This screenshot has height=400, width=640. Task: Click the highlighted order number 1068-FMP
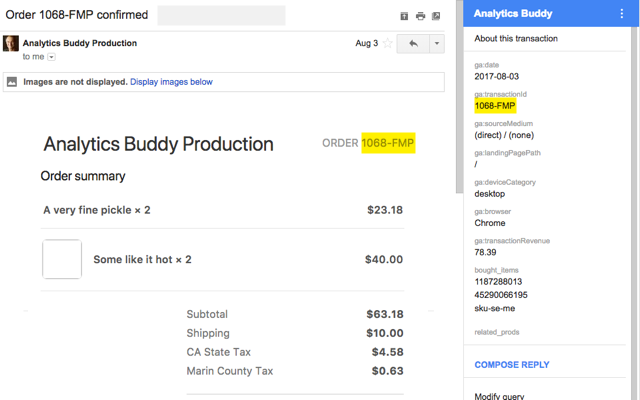(x=388, y=143)
